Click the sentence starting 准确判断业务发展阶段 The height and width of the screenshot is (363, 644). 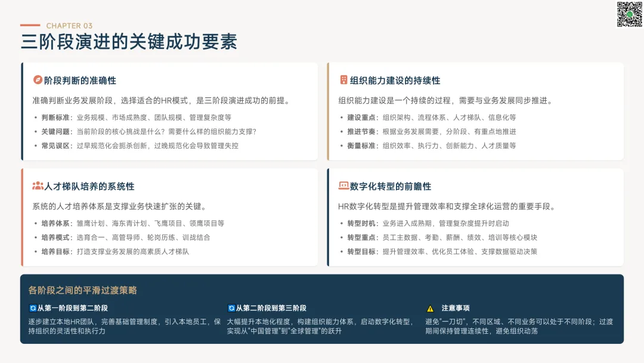162,101
